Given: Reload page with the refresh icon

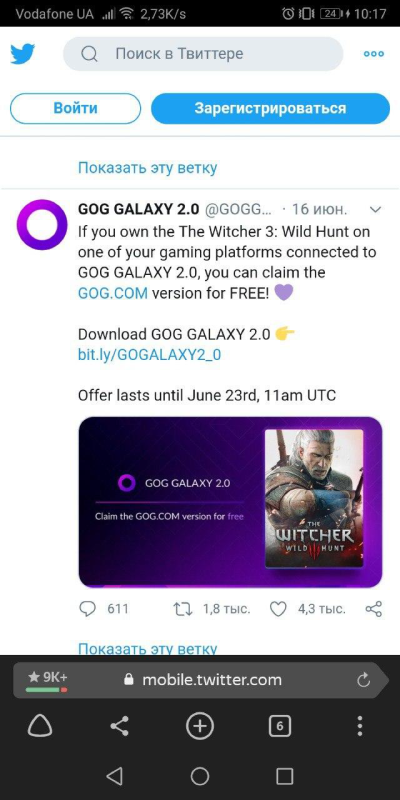Looking at the screenshot, I should click(363, 680).
